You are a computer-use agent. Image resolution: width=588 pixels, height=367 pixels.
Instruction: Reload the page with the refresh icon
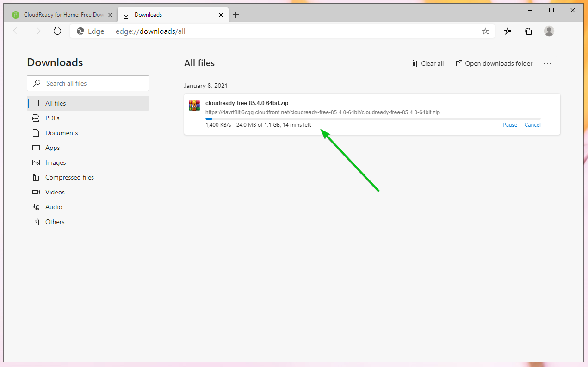click(x=57, y=31)
